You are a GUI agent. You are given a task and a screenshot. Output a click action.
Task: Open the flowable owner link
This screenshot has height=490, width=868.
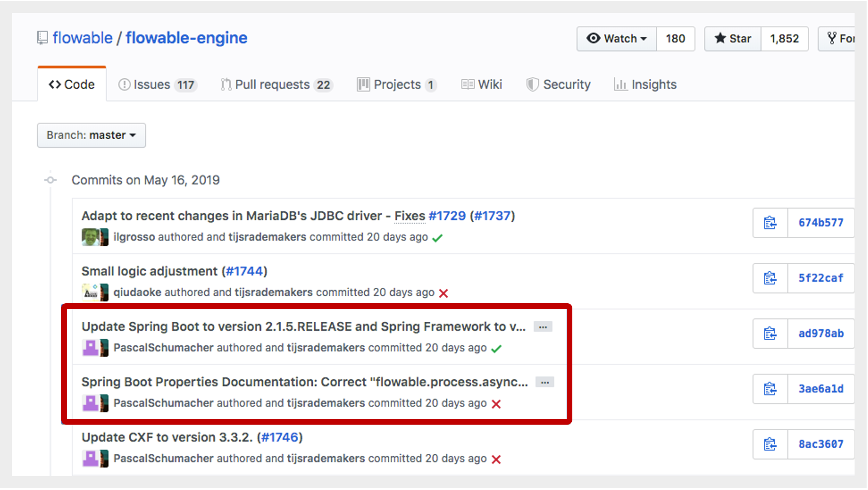click(x=82, y=38)
